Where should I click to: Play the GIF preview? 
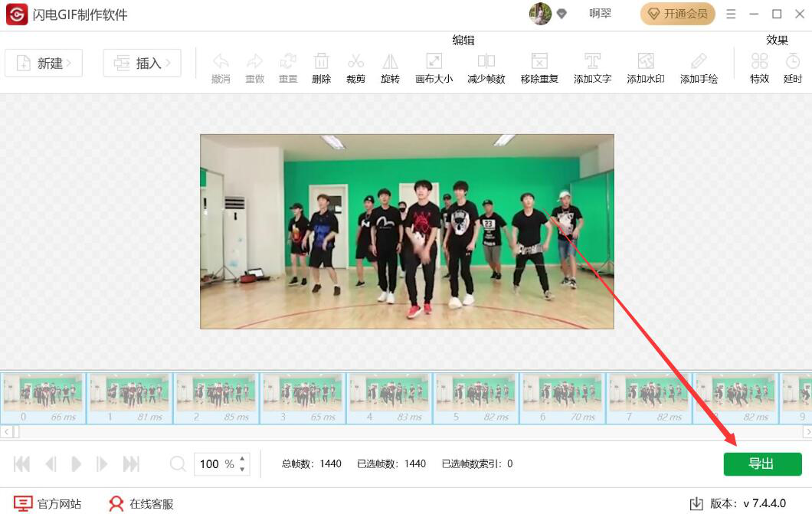[x=76, y=463]
